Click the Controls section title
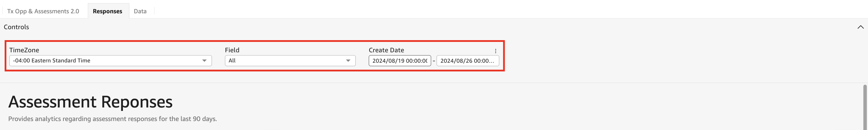This screenshot has width=868, height=130. point(17,27)
